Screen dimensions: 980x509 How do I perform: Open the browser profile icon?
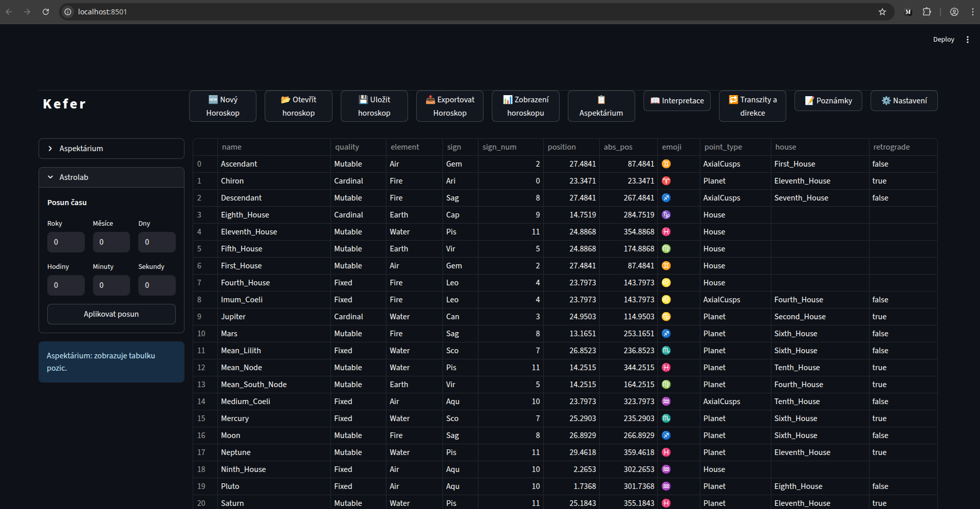pyautogui.click(x=954, y=12)
